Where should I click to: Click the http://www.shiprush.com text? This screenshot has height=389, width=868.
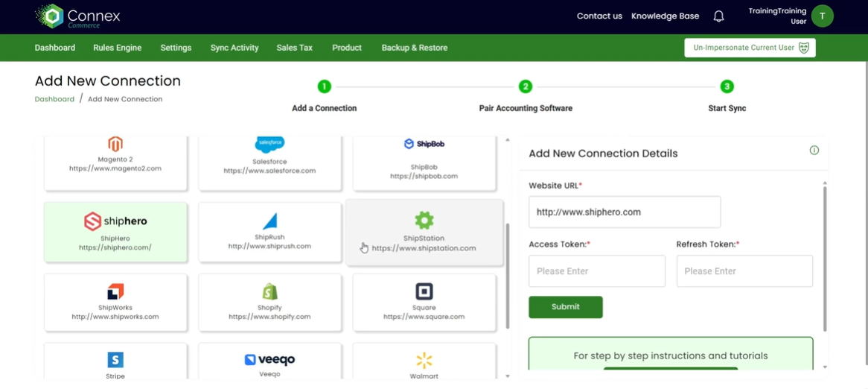269,246
